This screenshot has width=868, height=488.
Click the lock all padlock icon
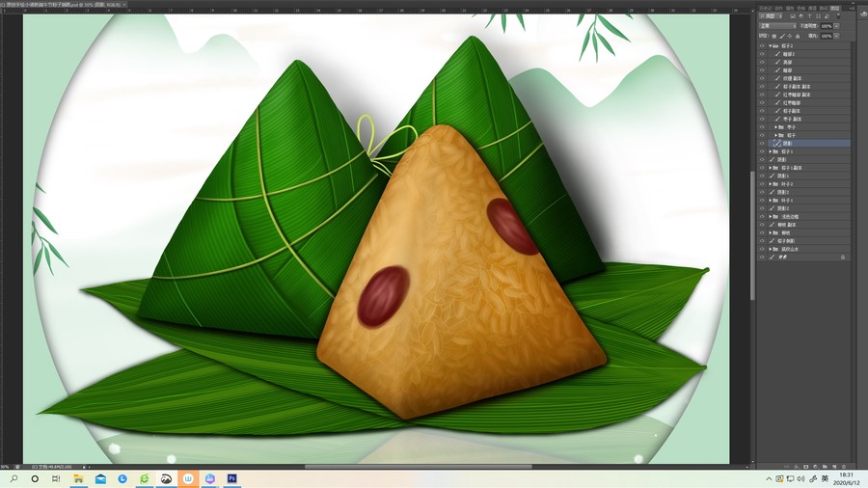[x=798, y=36]
